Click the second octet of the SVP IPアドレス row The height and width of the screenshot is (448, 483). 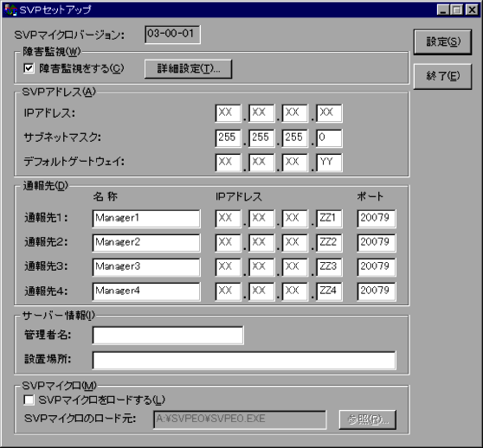pyautogui.click(x=261, y=113)
